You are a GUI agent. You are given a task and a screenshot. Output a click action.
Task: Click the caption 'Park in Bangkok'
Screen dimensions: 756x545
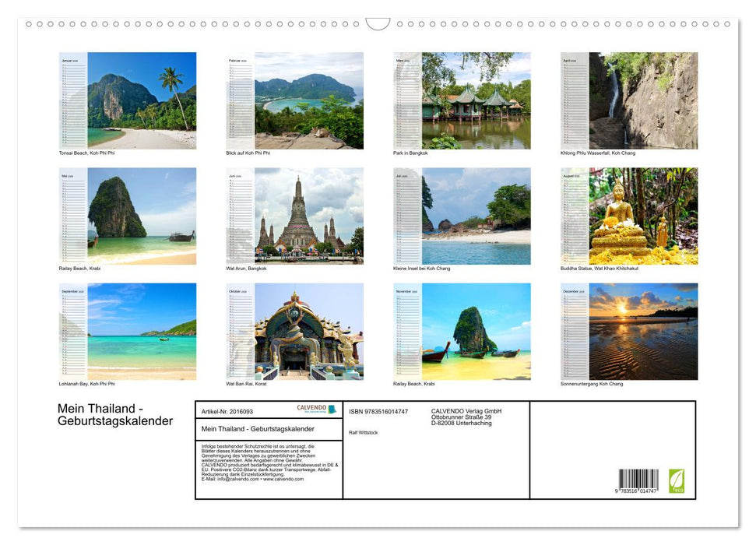410,153
